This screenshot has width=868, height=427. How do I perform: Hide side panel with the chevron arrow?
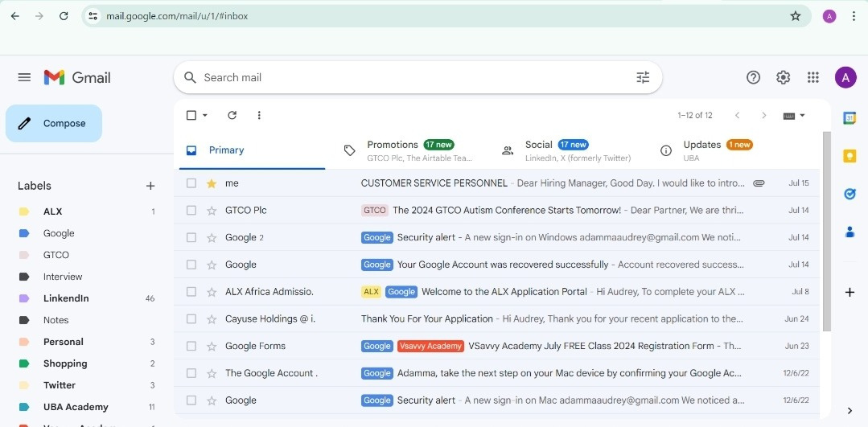click(x=849, y=410)
